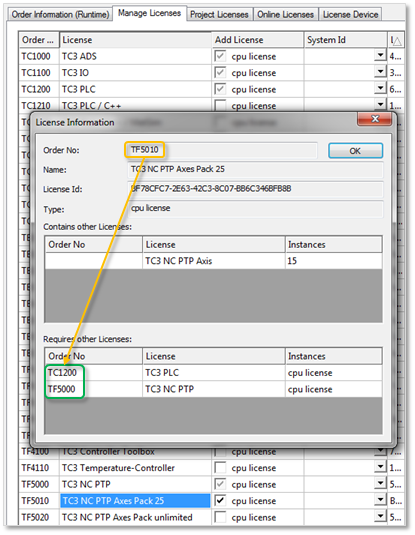
Task: Open System Id dropdown for TF4110 row
Action: 380,467
